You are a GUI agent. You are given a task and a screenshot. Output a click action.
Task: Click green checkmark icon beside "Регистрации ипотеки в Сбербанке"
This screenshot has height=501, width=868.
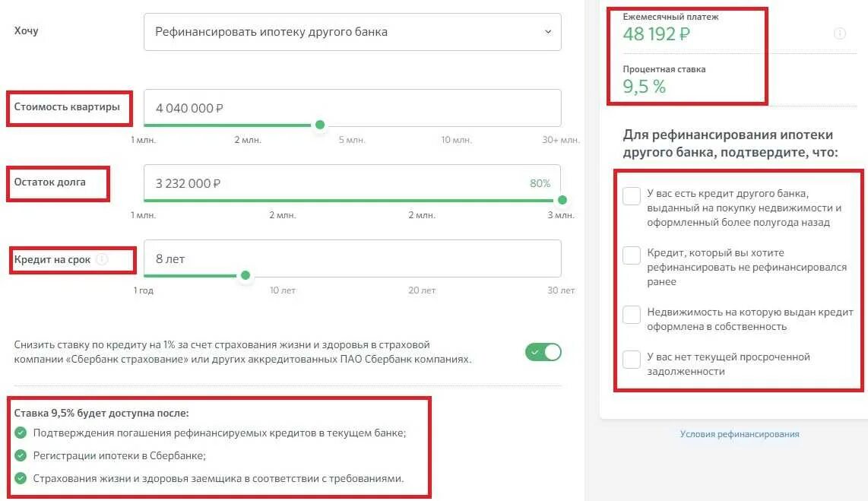[21, 455]
